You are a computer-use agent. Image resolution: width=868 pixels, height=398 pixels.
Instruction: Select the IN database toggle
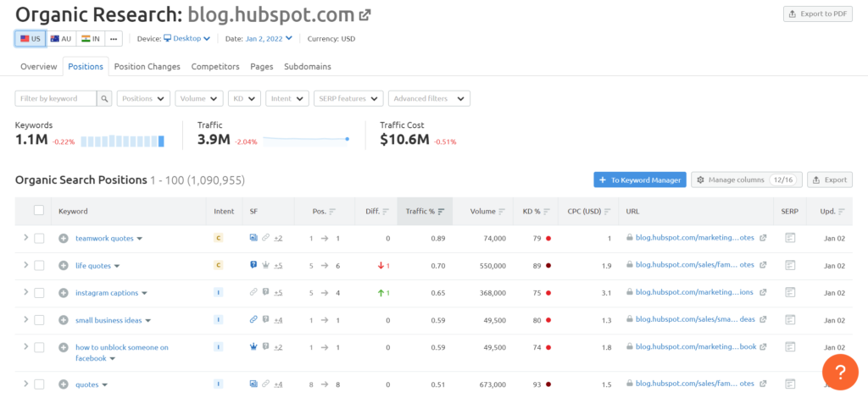pos(91,39)
